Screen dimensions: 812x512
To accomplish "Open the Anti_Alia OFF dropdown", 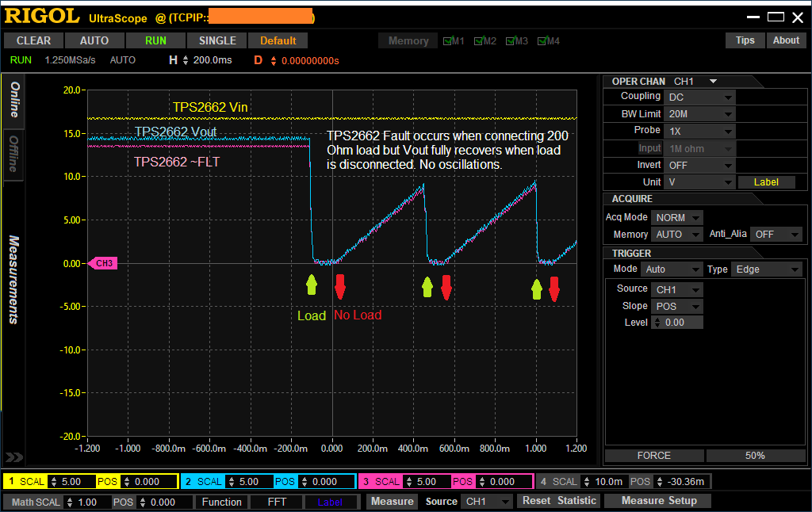I will (x=776, y=235).
